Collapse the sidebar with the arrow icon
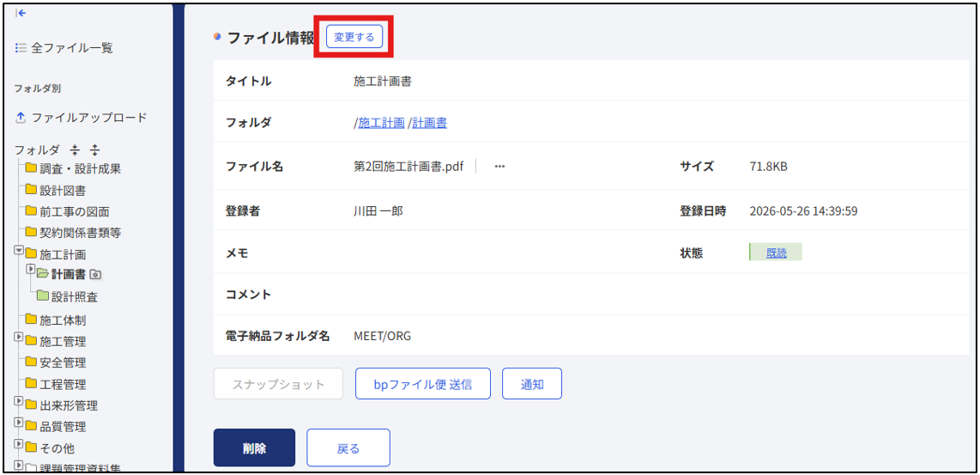 click(x=21, y=13)
